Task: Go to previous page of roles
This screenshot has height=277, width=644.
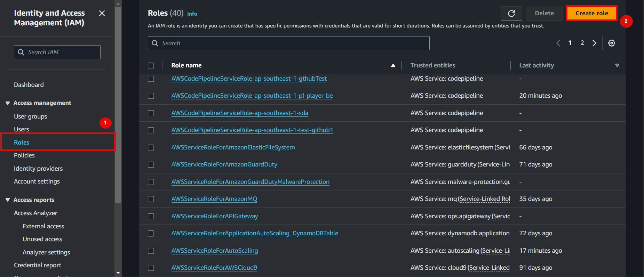Action: coord(558,43)
